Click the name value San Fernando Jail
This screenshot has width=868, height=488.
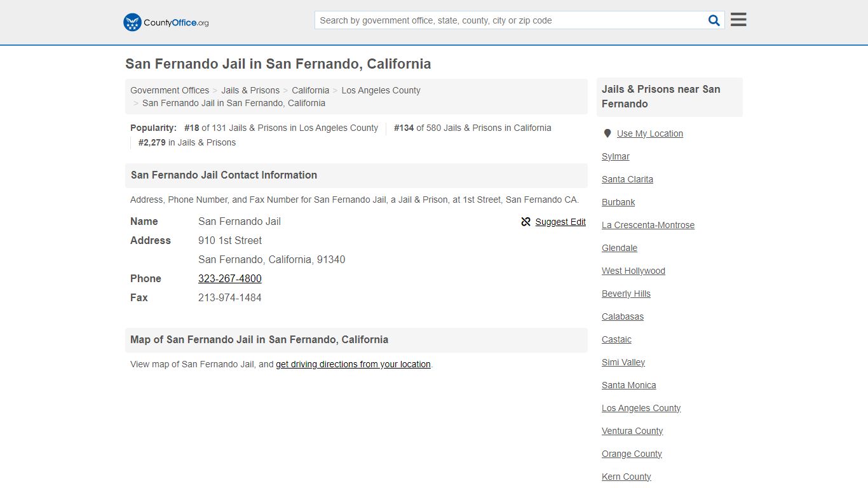coord(240,221)
